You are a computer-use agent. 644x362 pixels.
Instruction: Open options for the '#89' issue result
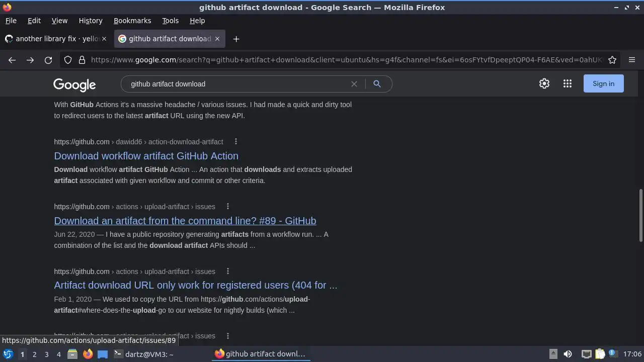click(227, 207)
